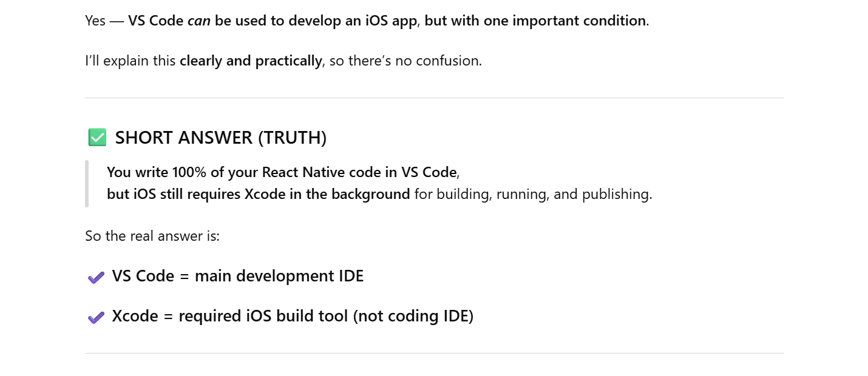Click the quote line mentioning React Native code
868x376 pixels.
click(x=282, y=172)
